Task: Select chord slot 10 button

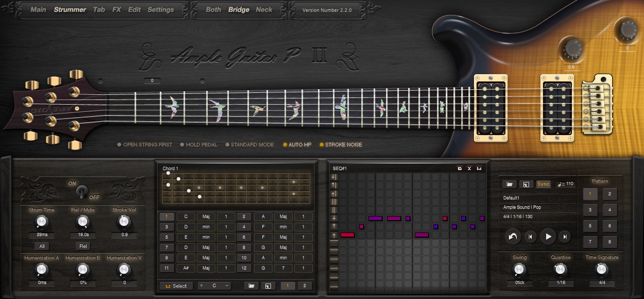Action: pyautogui.click(x=244, y=258)
